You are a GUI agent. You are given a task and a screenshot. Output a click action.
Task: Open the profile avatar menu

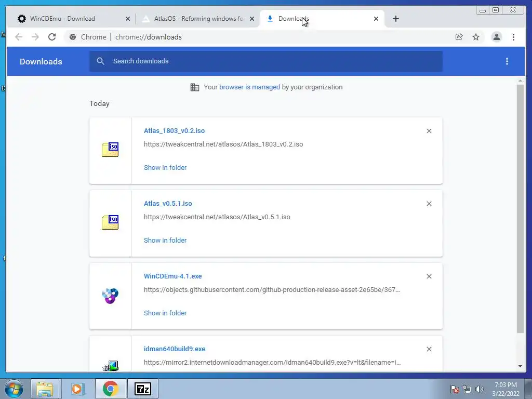click(x=496, y=37)
